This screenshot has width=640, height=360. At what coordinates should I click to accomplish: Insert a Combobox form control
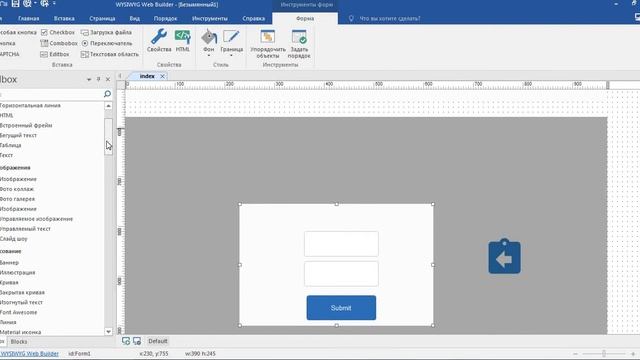pyautogui.click(x=59, y=43)
